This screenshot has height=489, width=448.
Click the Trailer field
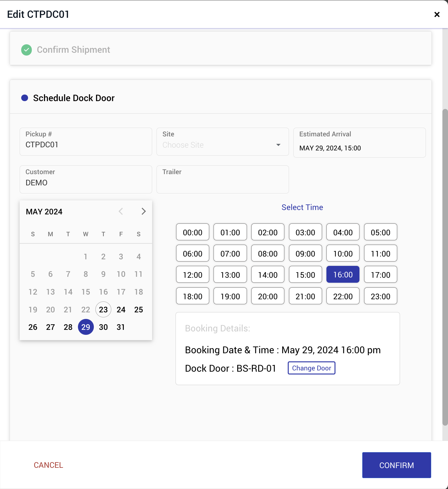click(223, 179)
